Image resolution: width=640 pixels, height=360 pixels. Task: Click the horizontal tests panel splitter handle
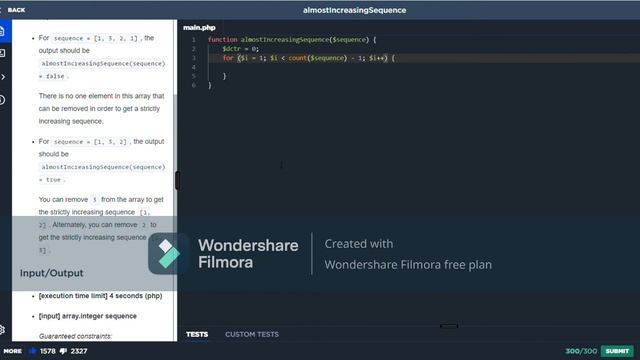point(449,326)
